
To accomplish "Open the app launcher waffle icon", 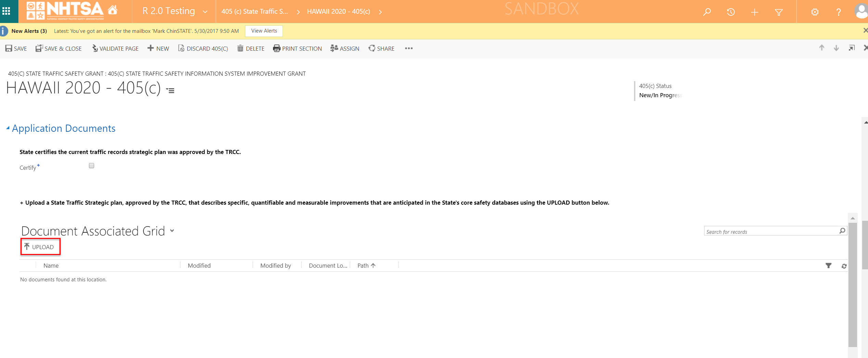I will (x=6, y=11).
